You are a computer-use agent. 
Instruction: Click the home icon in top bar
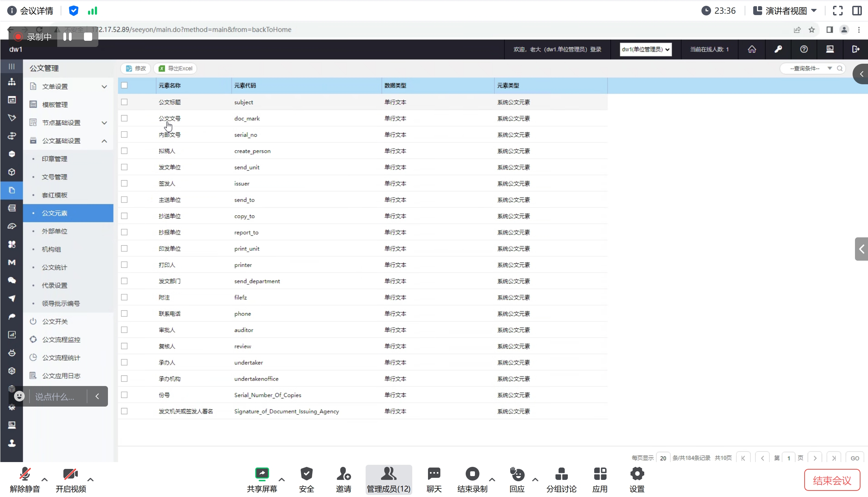coord(751,49)
